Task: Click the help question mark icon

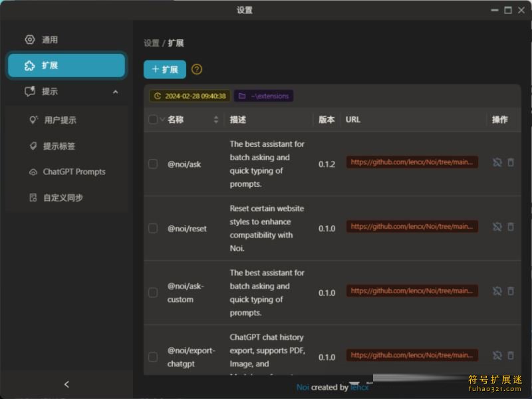Action: (x=197, y=69)
